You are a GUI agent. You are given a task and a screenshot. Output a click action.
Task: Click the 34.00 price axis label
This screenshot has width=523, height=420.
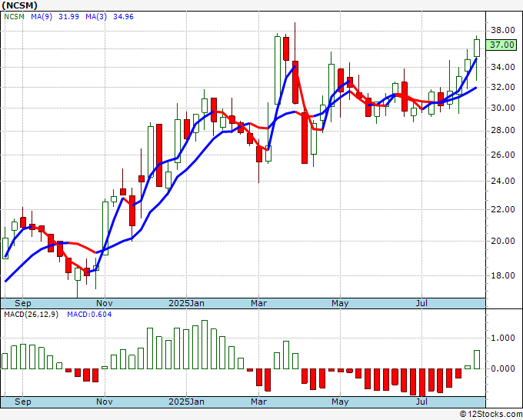click(503, 68)
